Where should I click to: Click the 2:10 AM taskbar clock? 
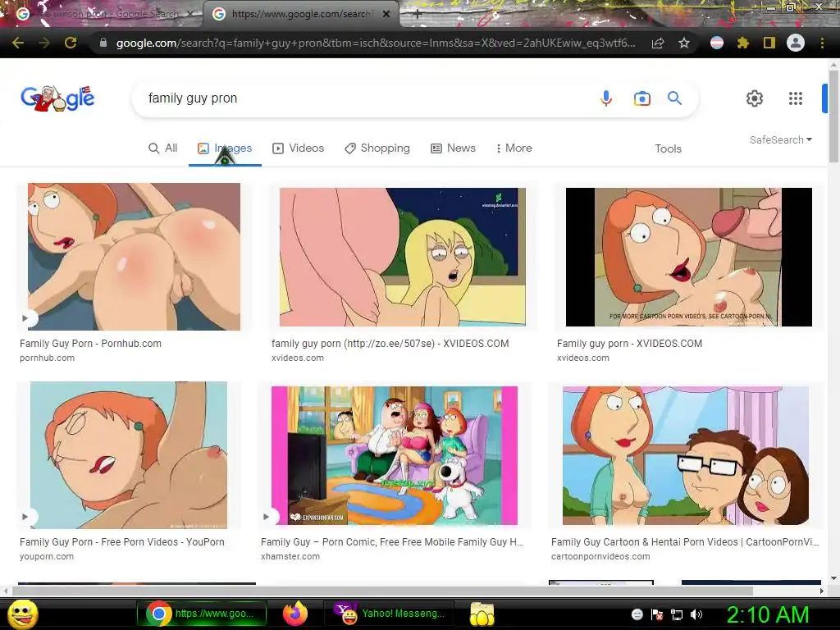[768, 614]
